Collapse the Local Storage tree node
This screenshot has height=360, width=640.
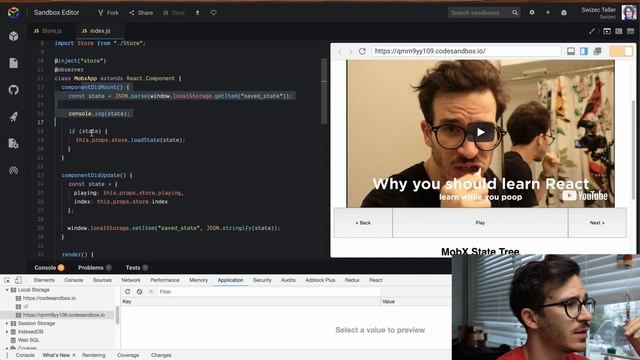click(7, 290)
